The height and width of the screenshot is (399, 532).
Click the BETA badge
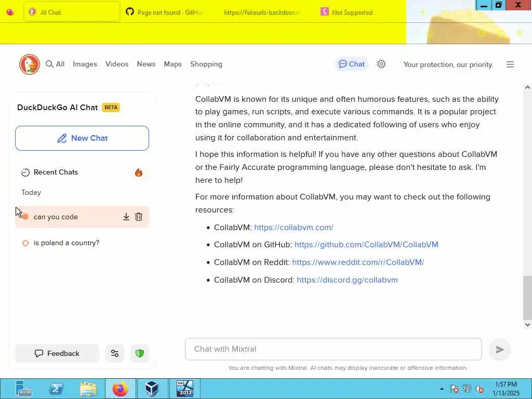click(x=111, y=108)
